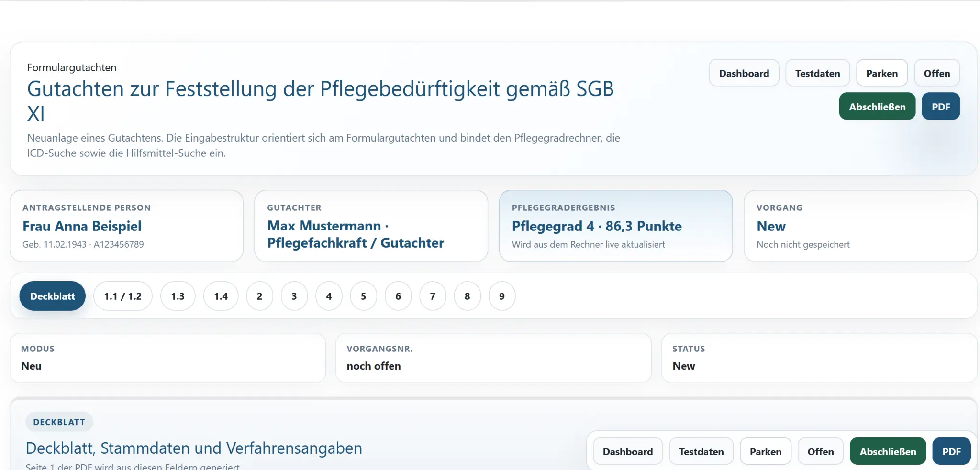Click Offen in the lower sticky bar

[x=821, y=451]
